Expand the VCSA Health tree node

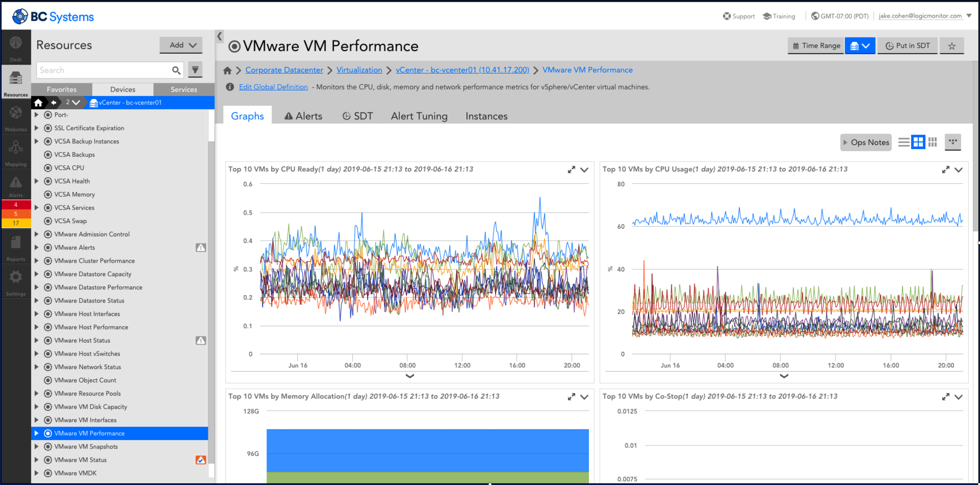[x=36, y=181]
